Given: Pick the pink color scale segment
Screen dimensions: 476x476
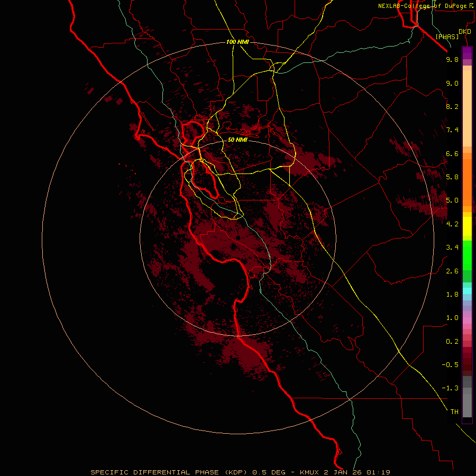Looking at the screenshot, I should coord(467,321).
